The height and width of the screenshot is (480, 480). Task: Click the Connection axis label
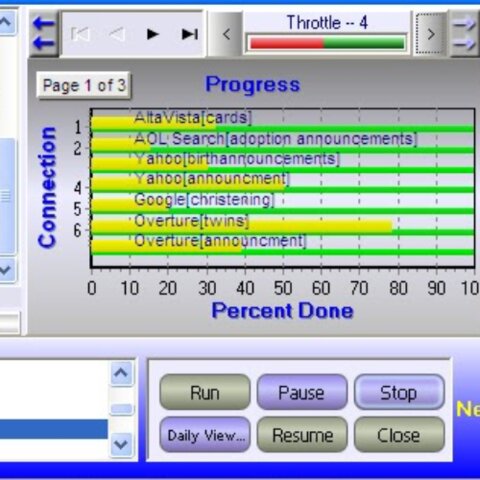[47, 187]
